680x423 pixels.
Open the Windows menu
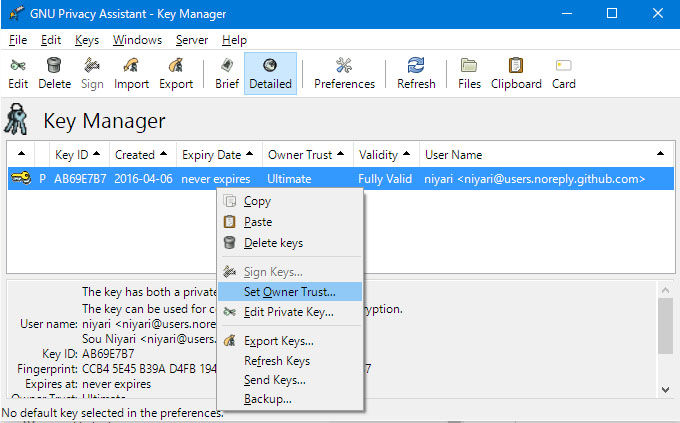tap(137, 40)
